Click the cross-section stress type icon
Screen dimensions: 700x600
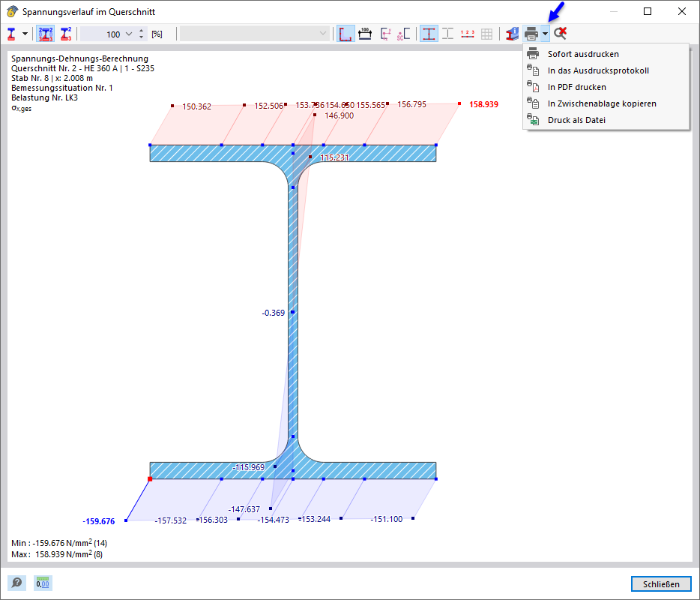[11, 34]
